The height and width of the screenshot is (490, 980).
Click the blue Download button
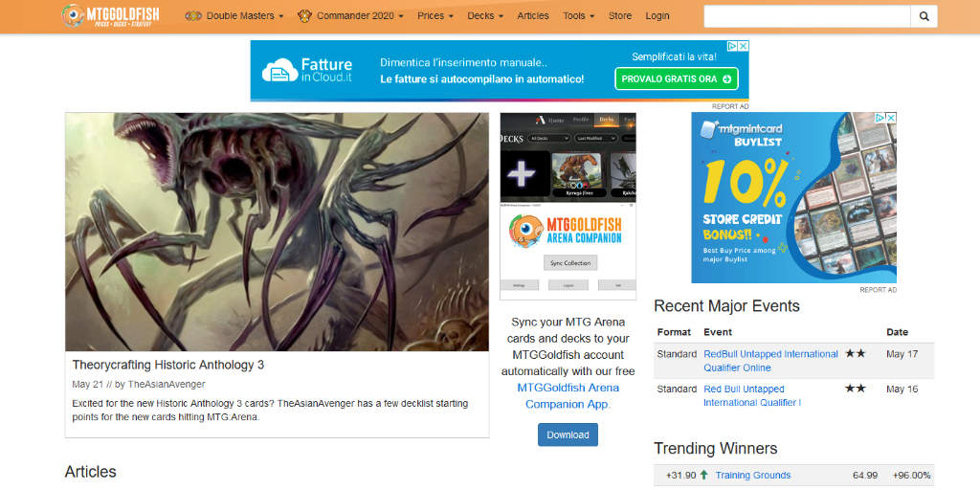pos(568,434)
